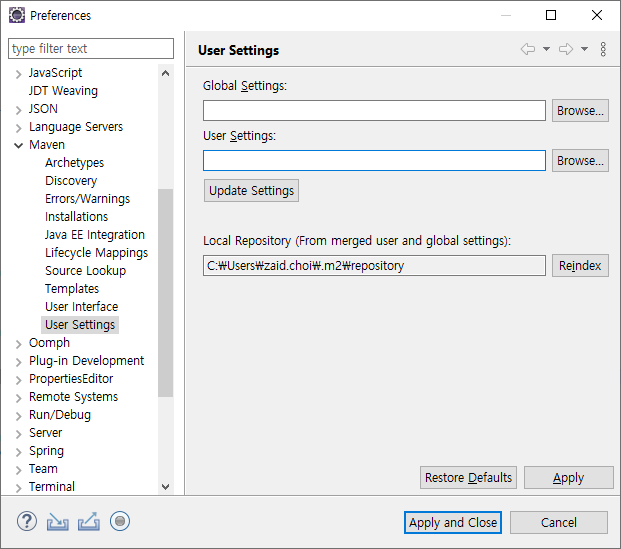Expand the Language Servers node
This screenshot has width=621, height=549.
click(x=18, y=128)
